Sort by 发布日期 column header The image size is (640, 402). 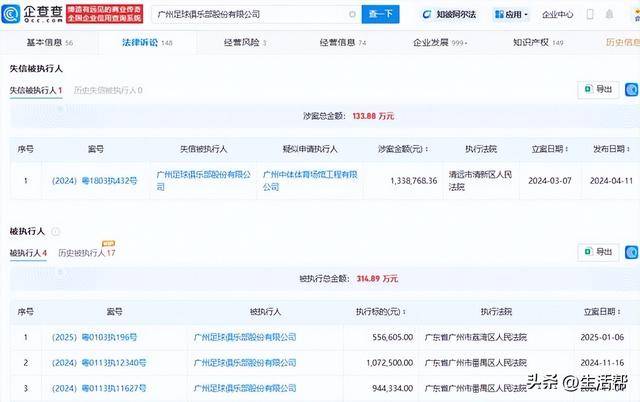(611, 149)
